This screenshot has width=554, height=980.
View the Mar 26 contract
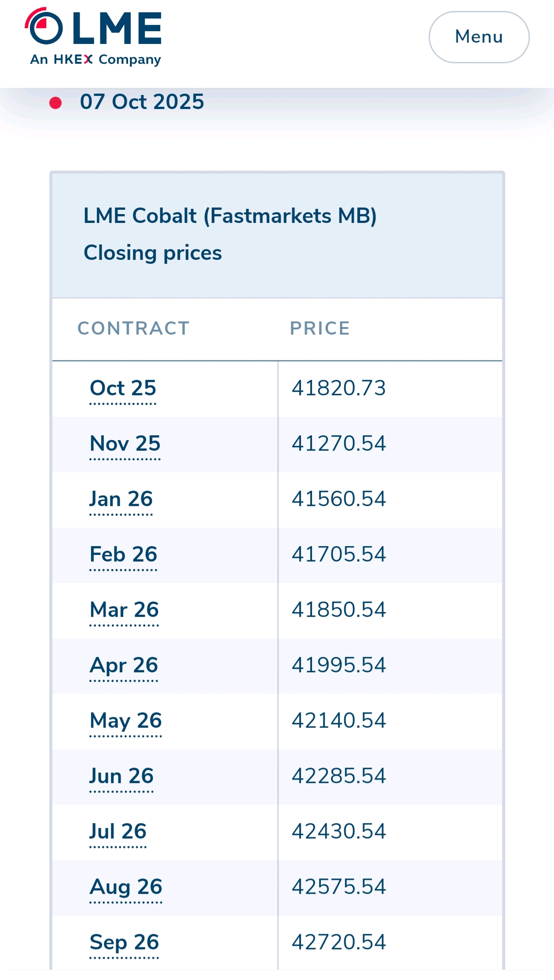point(124,610)
